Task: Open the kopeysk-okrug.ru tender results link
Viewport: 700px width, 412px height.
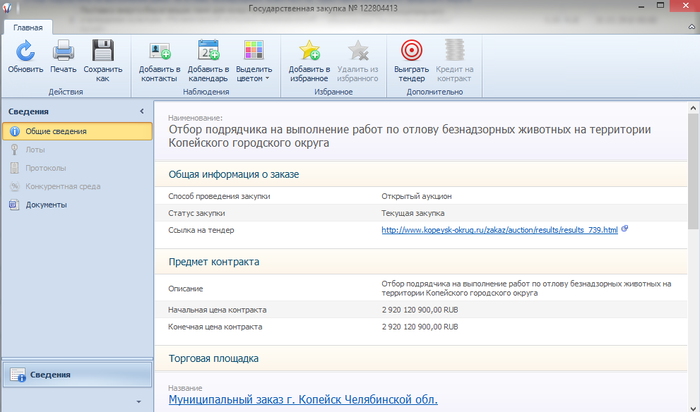Action: pyautogui.click(x=499, y=230)
